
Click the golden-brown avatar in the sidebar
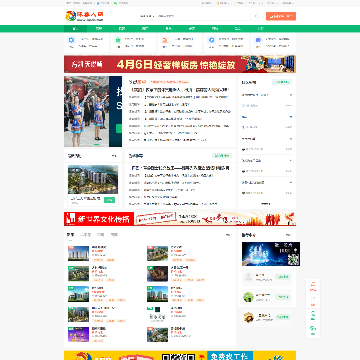(x=248, y=317)
